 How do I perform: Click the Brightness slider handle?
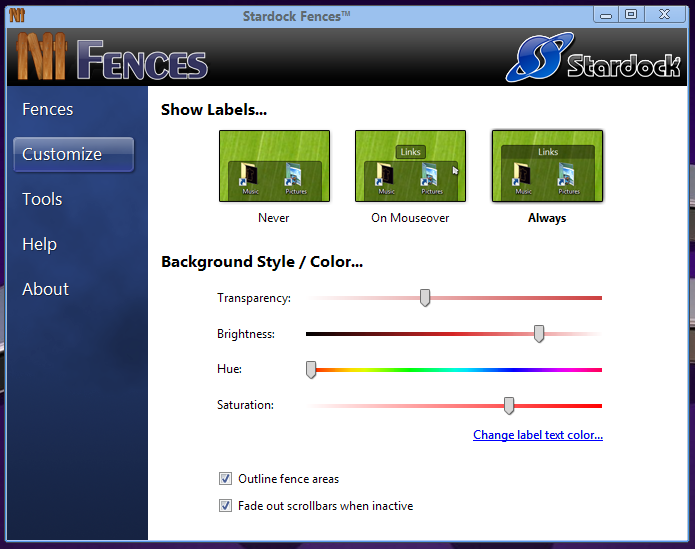point(539,334)
